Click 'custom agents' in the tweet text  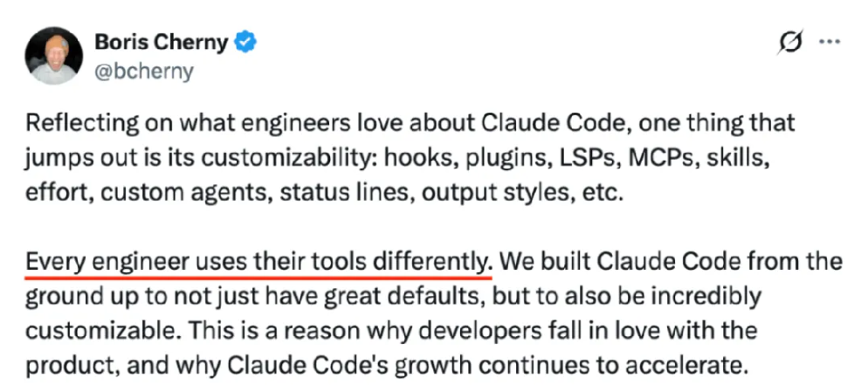click(x=159, y=192)
